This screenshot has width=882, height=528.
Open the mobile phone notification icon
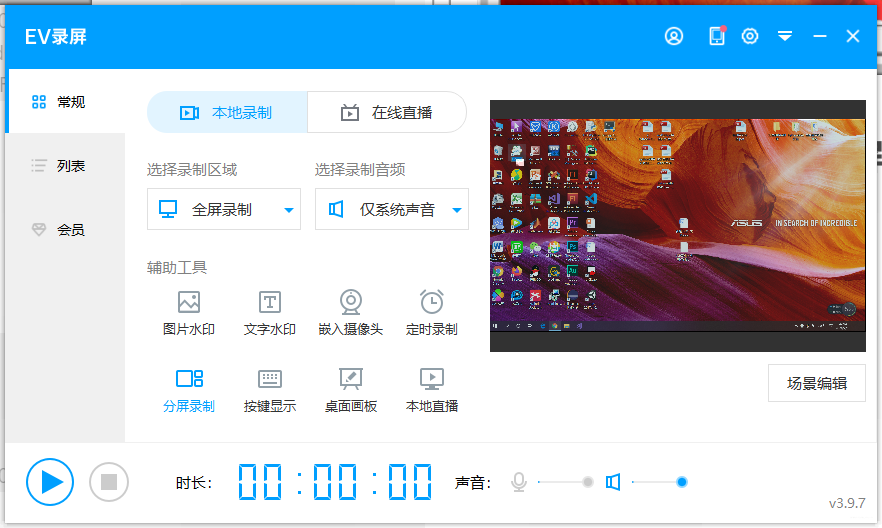(717, 36)
